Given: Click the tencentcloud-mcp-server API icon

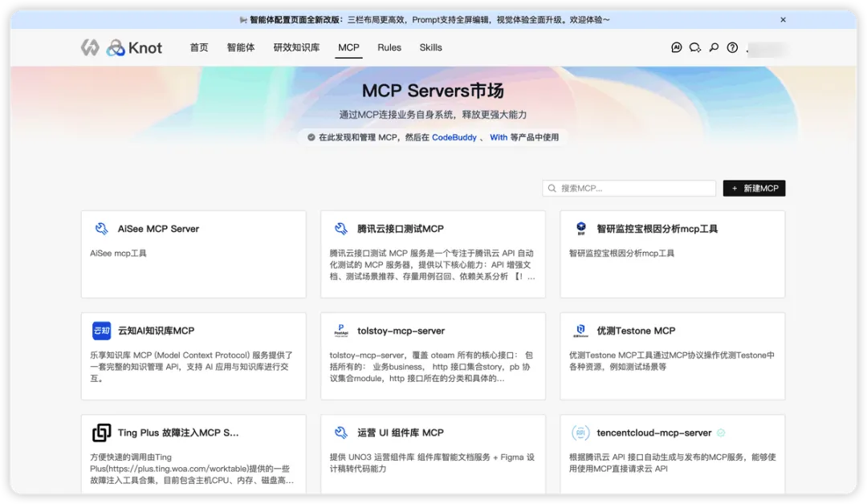Looking at the screenshot, I should point(580,433).
